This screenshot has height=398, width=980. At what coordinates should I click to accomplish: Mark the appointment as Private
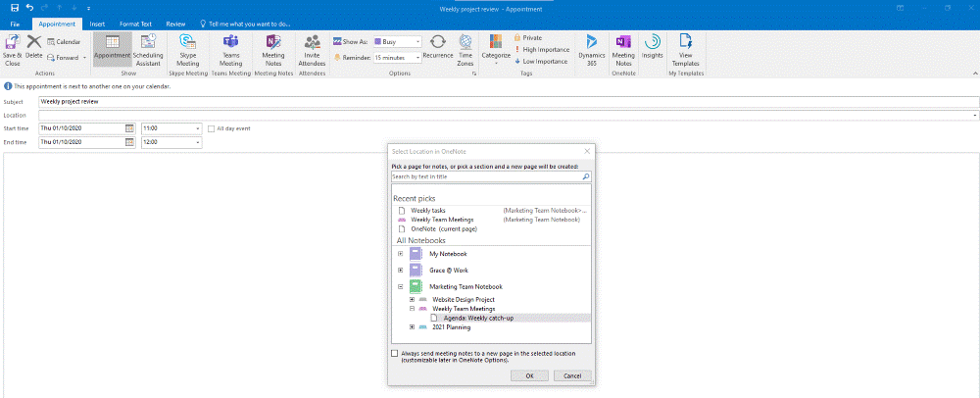coord(517,37)
